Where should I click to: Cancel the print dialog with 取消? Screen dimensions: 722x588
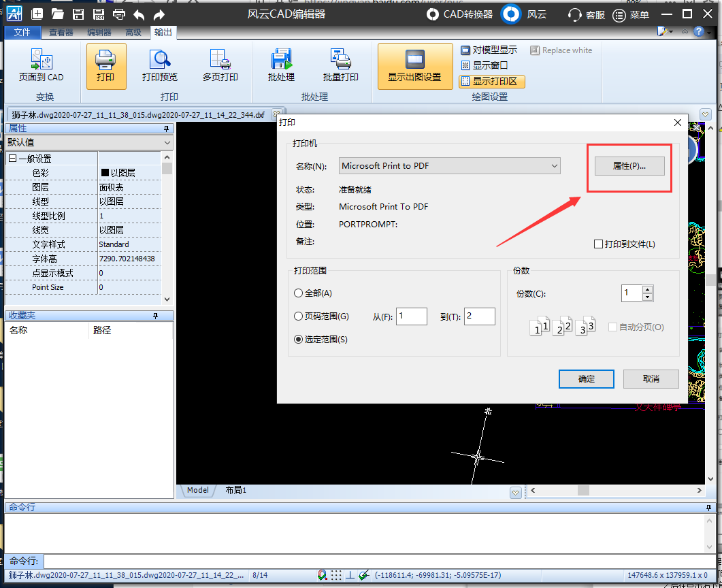(651, 379)
